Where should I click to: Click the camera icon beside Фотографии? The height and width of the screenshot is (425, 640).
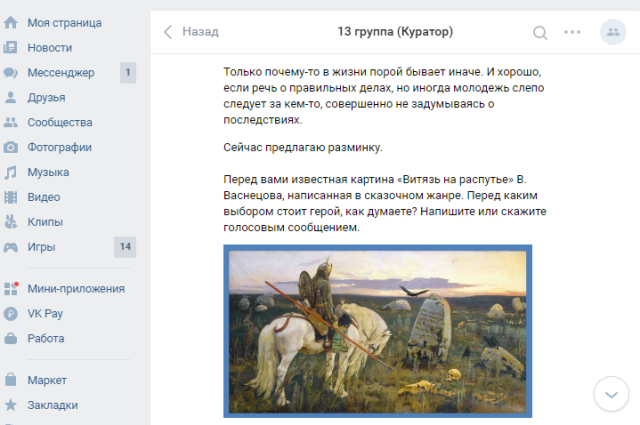tap(11, 147)
